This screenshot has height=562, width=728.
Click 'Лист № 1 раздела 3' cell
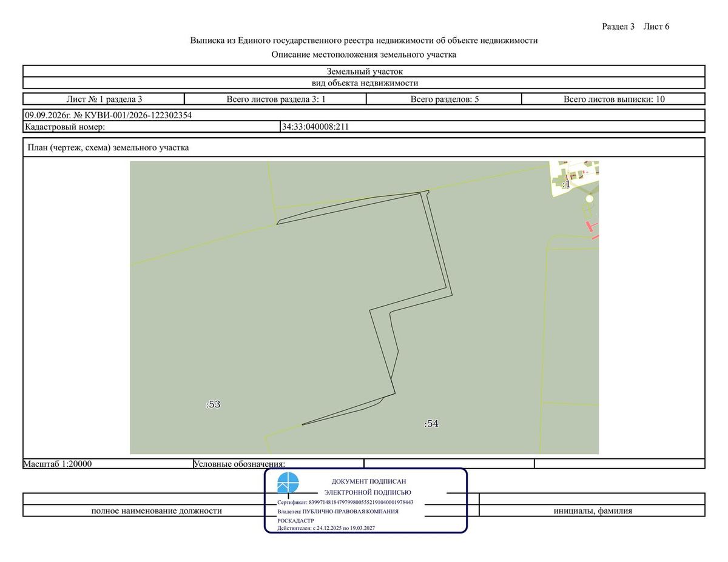click(104, 99)
